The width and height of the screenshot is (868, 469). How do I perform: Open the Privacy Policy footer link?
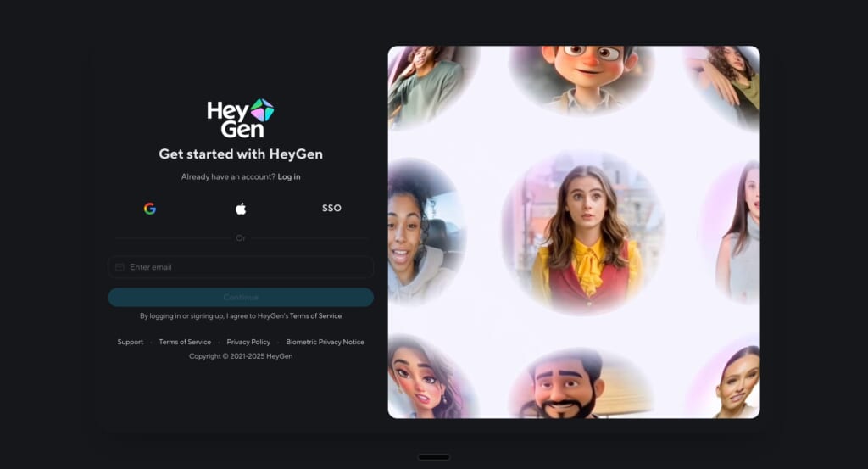(248, 342)
